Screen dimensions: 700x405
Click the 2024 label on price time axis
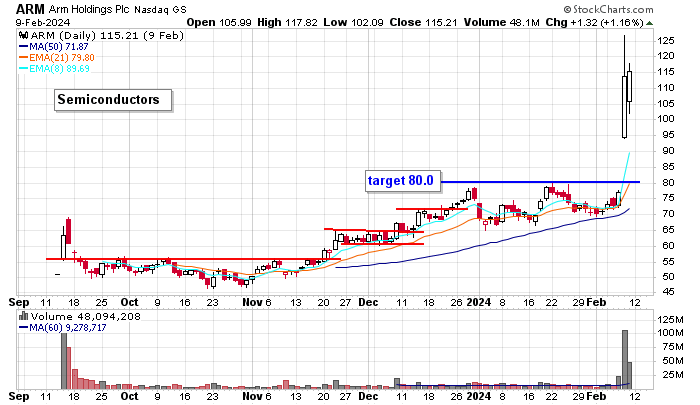pos(479,302)
